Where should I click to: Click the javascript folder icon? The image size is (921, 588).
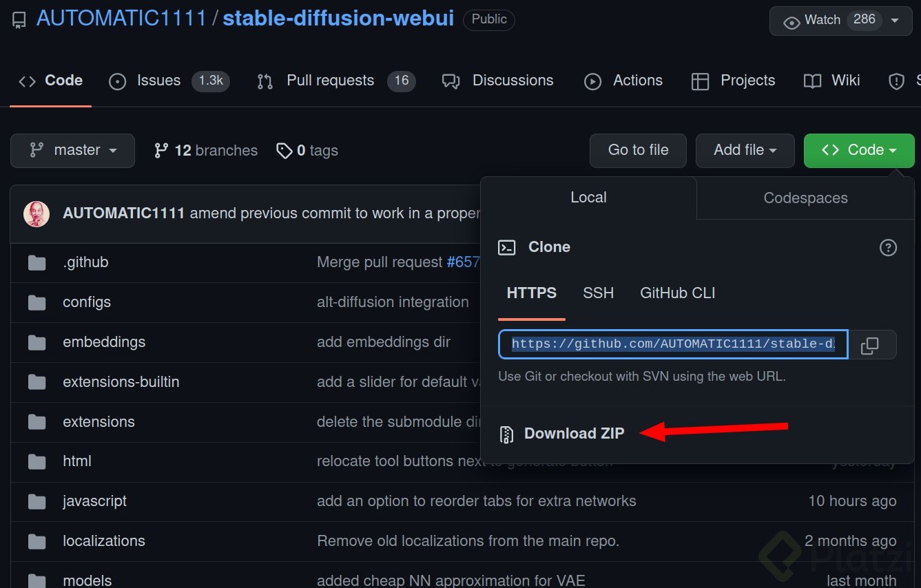pos(37,502)
